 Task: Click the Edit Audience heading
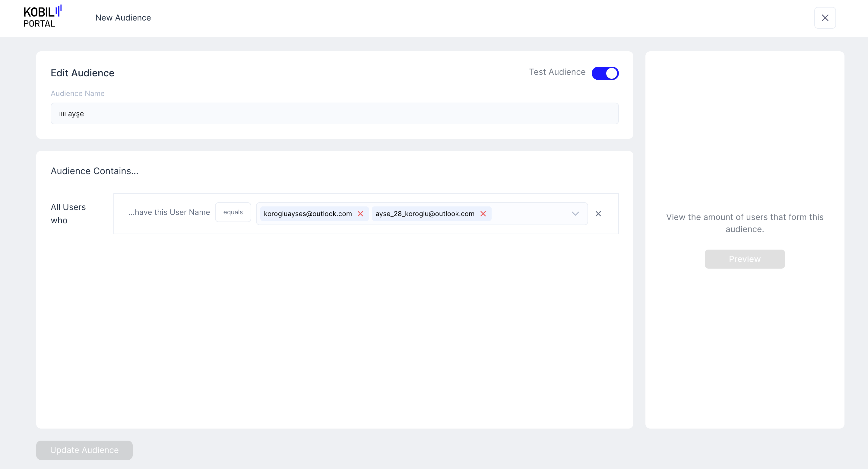click(83, 73)
